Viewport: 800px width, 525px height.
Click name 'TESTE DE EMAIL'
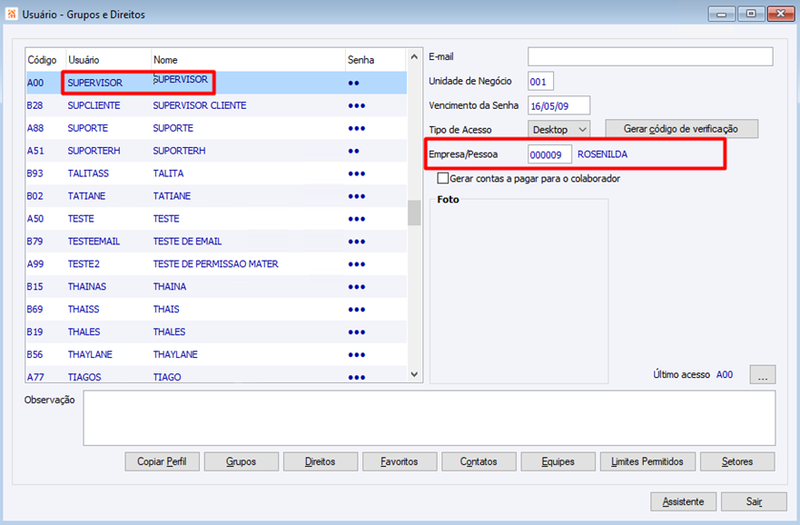[187, 241]
